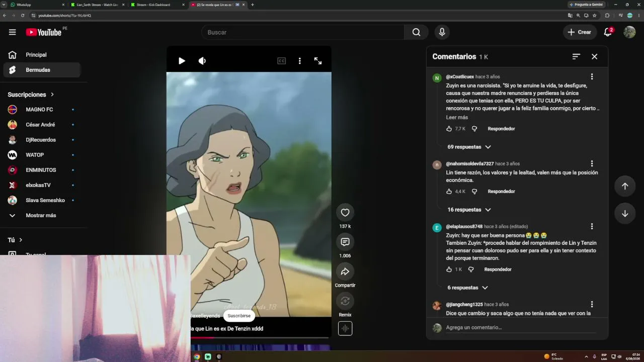The width and height of the screenshot is (644, 362).
Task: Open the YouTube guide hamburger menu
Action: (x=12, y=32)
